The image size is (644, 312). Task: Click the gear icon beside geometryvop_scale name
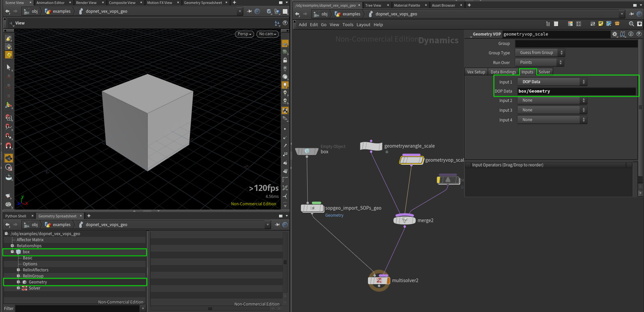click(614, 34)
